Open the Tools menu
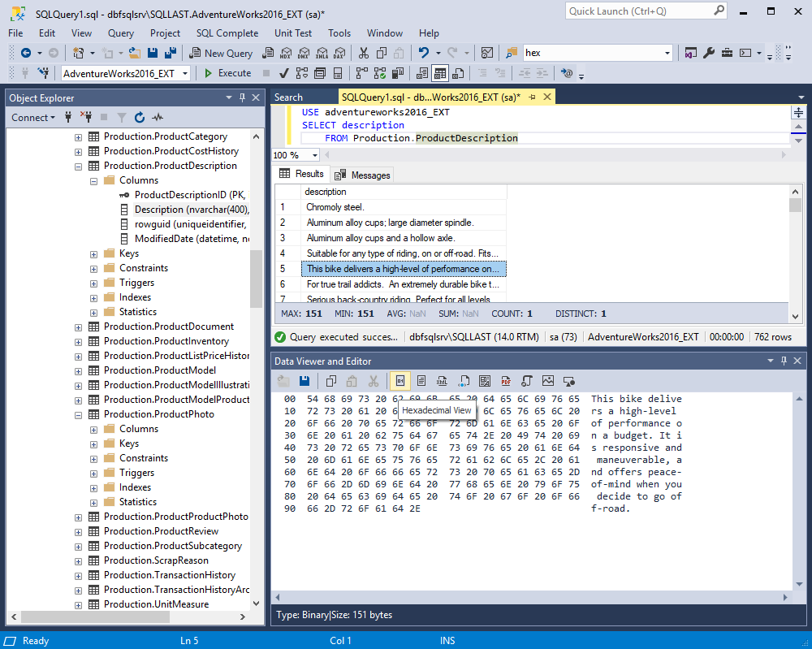 click(339, 33)
